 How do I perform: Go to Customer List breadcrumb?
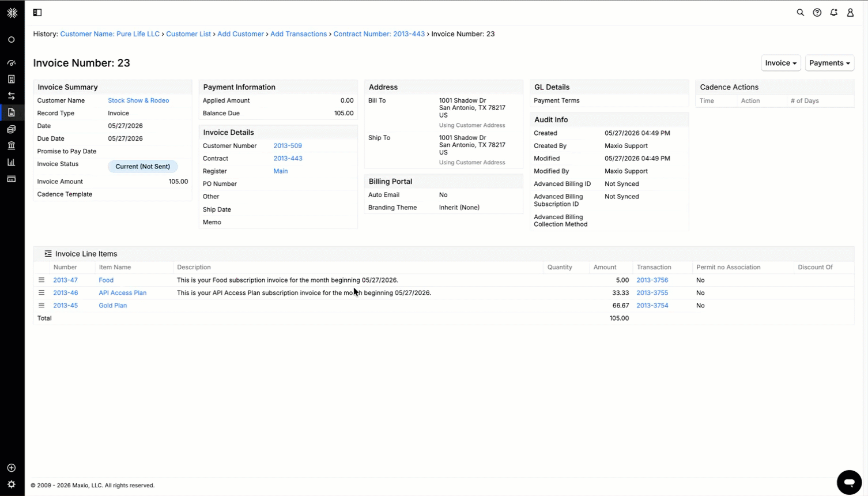pyautogui.click(x=188, y=34)
